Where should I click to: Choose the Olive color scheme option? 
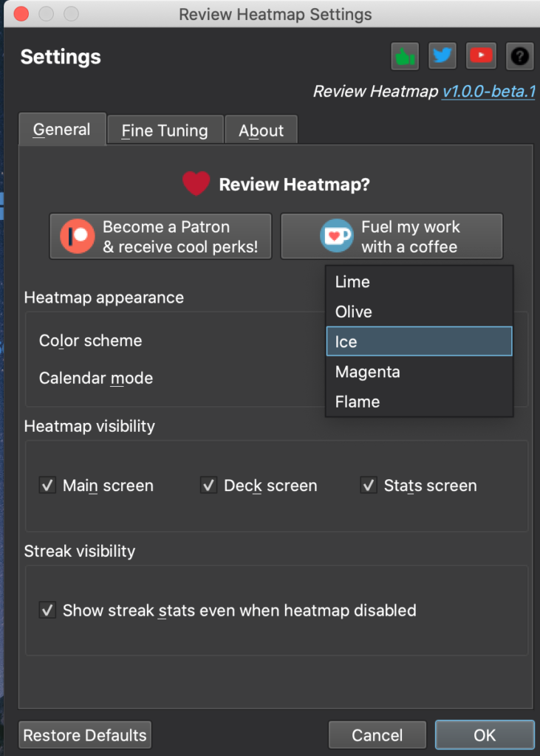[420, 312]
